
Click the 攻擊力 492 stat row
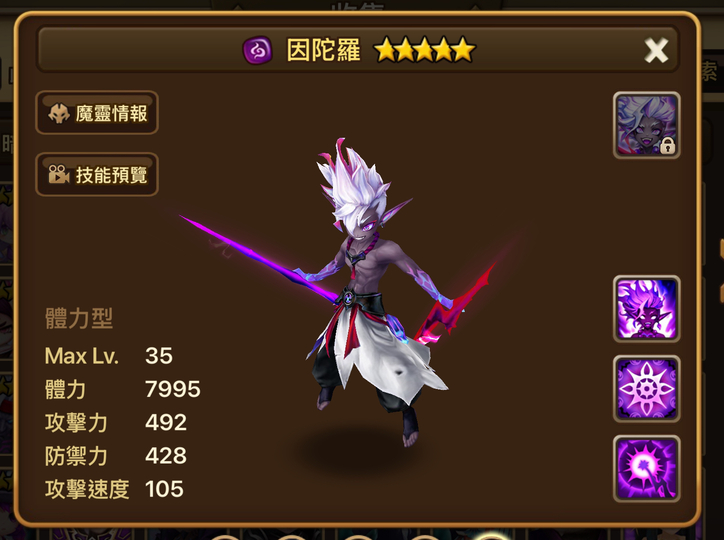coord(115,422)
